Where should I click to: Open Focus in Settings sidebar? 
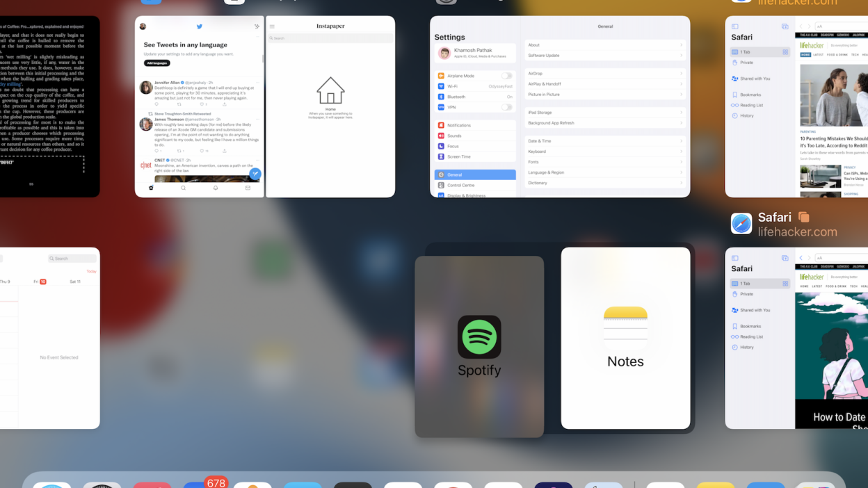(x=476, y=146)
